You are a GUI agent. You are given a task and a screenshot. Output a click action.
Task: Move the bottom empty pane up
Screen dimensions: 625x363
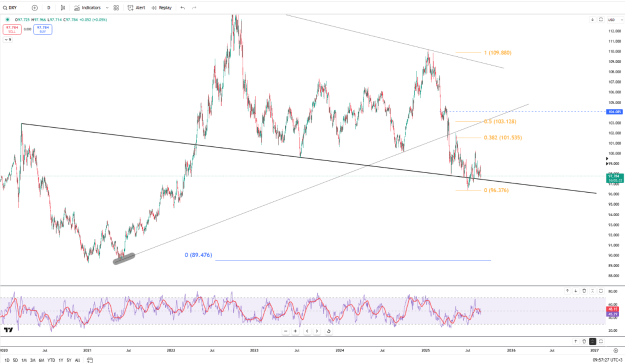(576, 341)
